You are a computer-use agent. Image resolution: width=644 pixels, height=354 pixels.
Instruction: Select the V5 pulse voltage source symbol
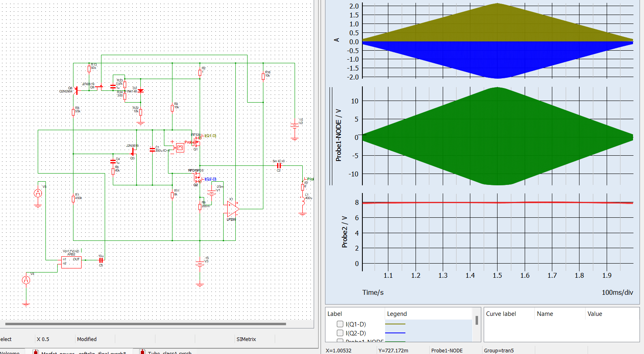coord(38,193)
